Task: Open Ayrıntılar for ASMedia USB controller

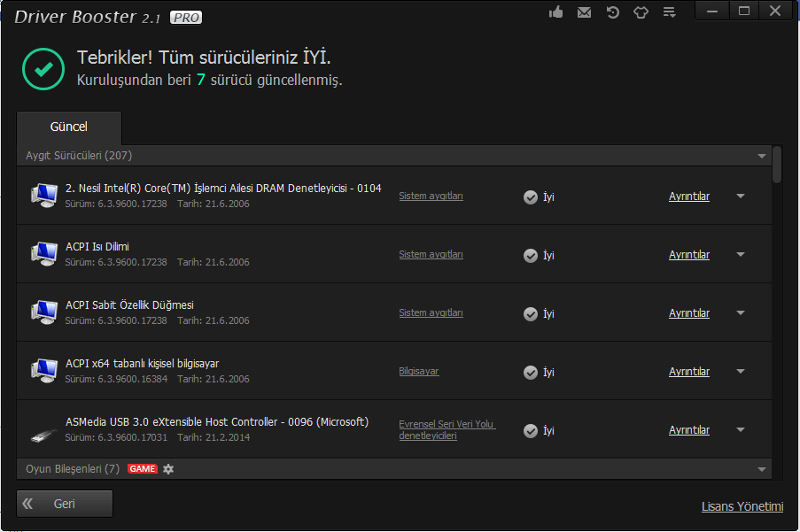Action: pyautogui.click(x=689, y=430)
